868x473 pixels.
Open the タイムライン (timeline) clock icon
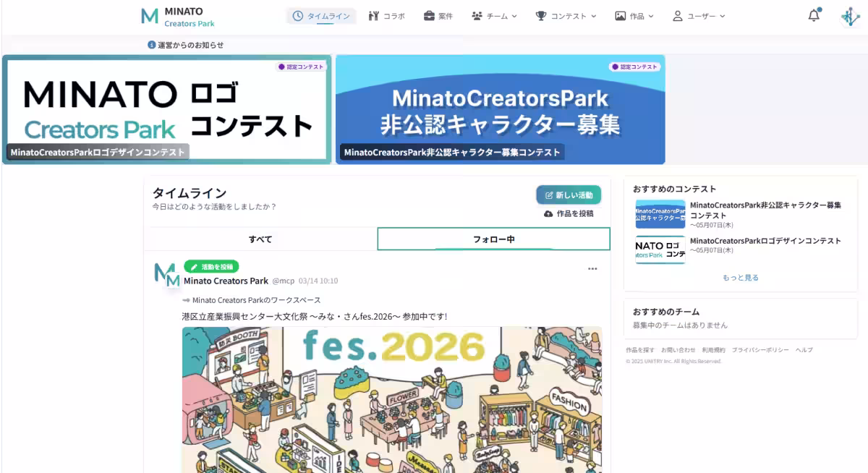click(297, 14)
